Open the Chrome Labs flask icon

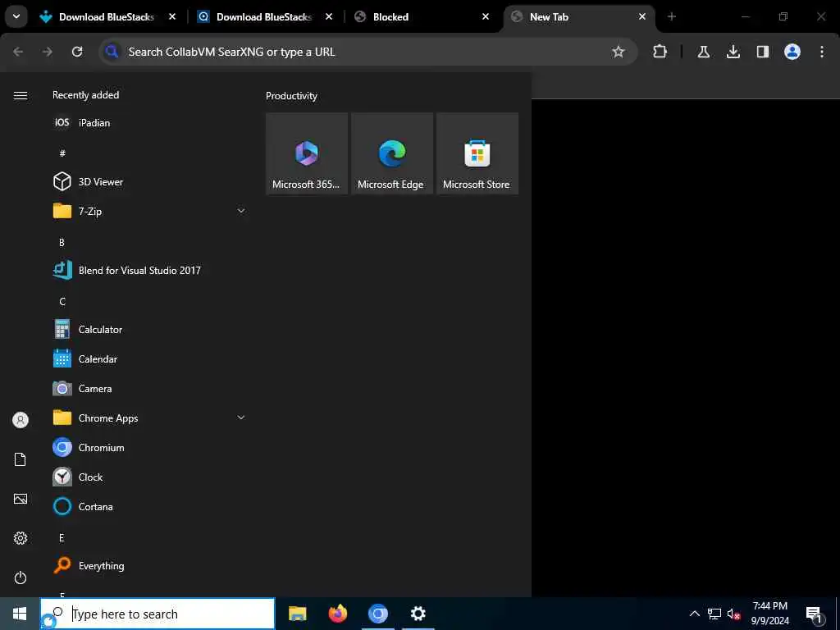click(x=704, y=52)
